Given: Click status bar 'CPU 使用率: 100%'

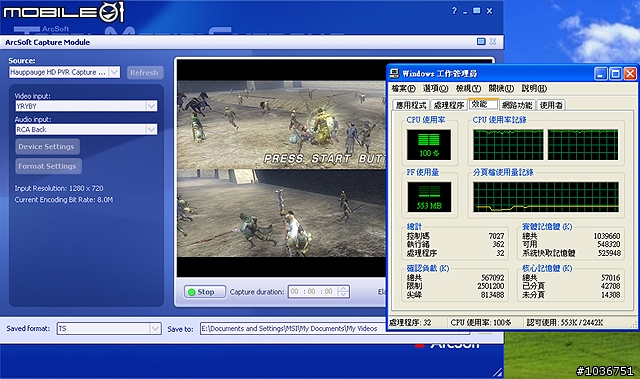Looking at the screenshot, I should 481,323.
